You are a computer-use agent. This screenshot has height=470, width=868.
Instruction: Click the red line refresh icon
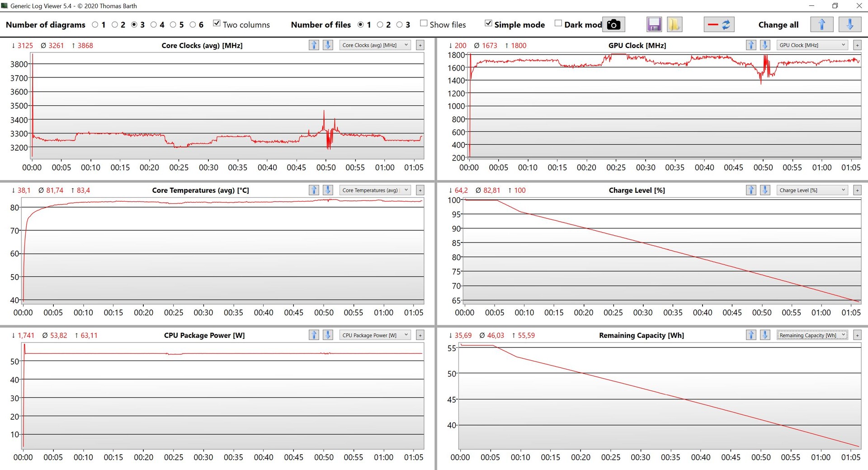719,24
